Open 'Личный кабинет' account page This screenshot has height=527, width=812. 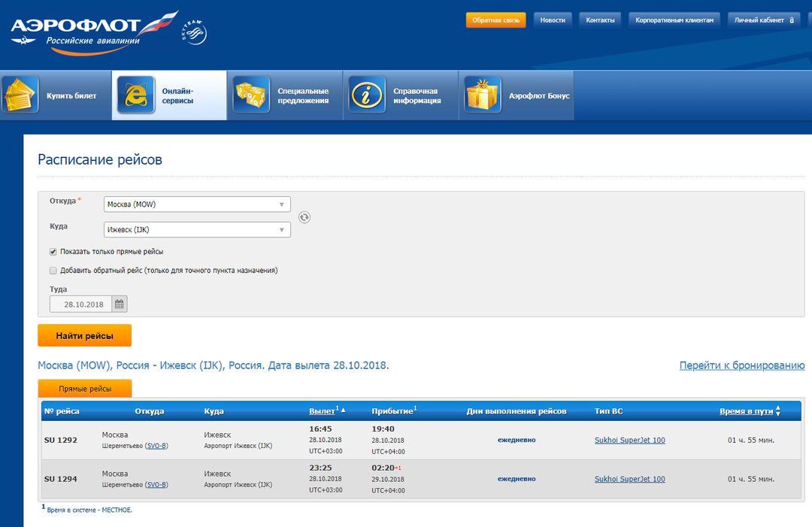764,20
